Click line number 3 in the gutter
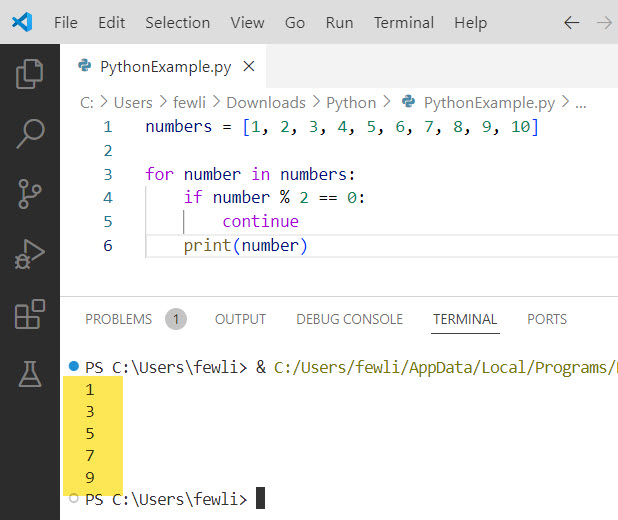The width and height of the screenshot is (618, 520). 108,174
